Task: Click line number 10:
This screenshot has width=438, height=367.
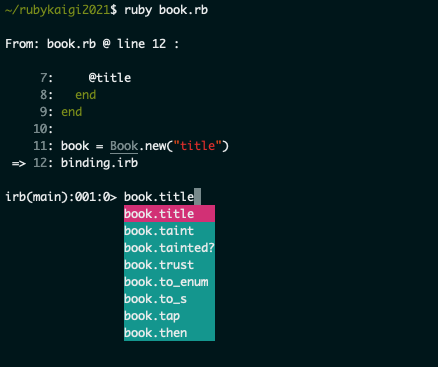Action: pos(43,129)
